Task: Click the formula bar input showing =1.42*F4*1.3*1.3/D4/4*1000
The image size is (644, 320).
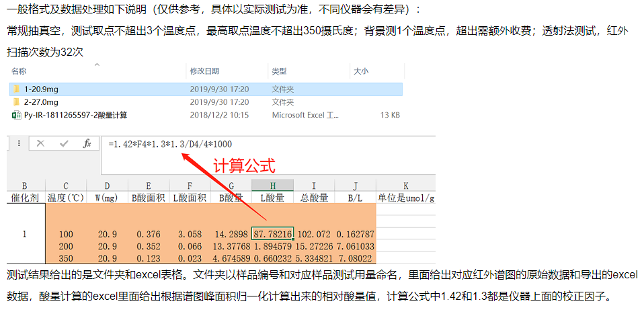Action: click(x=268, y=155)
